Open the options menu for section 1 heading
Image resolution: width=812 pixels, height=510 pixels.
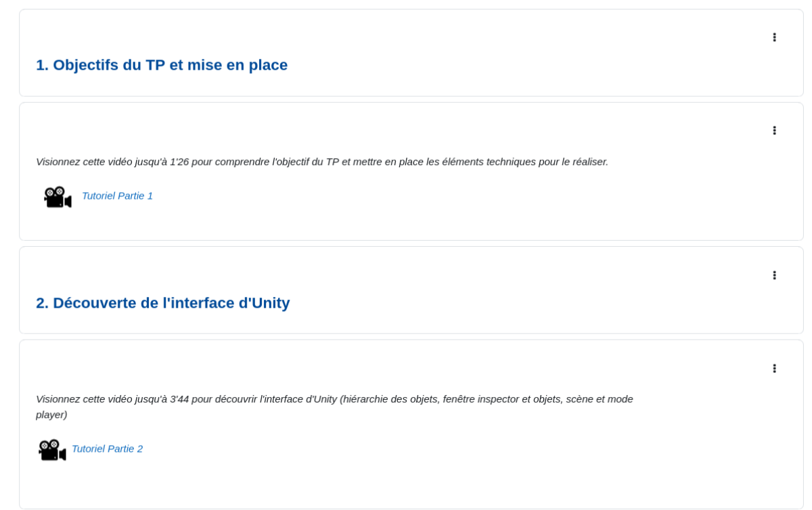coord(774,37)
